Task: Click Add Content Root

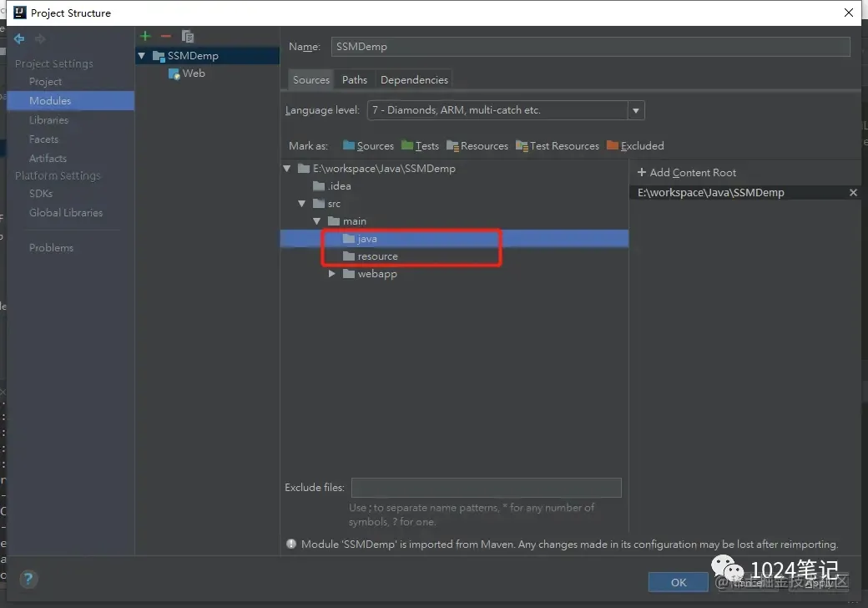Action: 686,173
